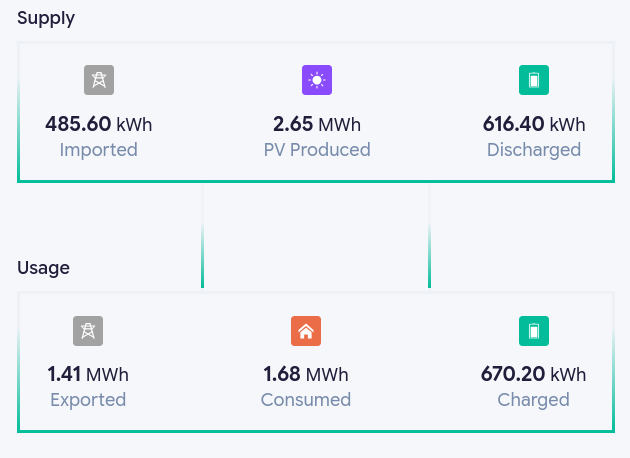630x458 pixels.
Task: Click the purple sun icon for PV Produced
Action: [317, 80]
